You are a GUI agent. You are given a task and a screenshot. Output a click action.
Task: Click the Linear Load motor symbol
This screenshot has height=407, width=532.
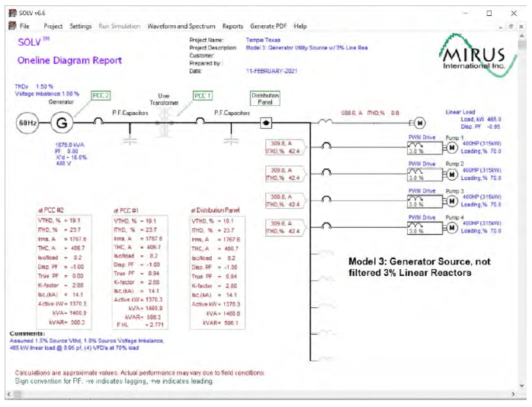(x=419, y=123)
